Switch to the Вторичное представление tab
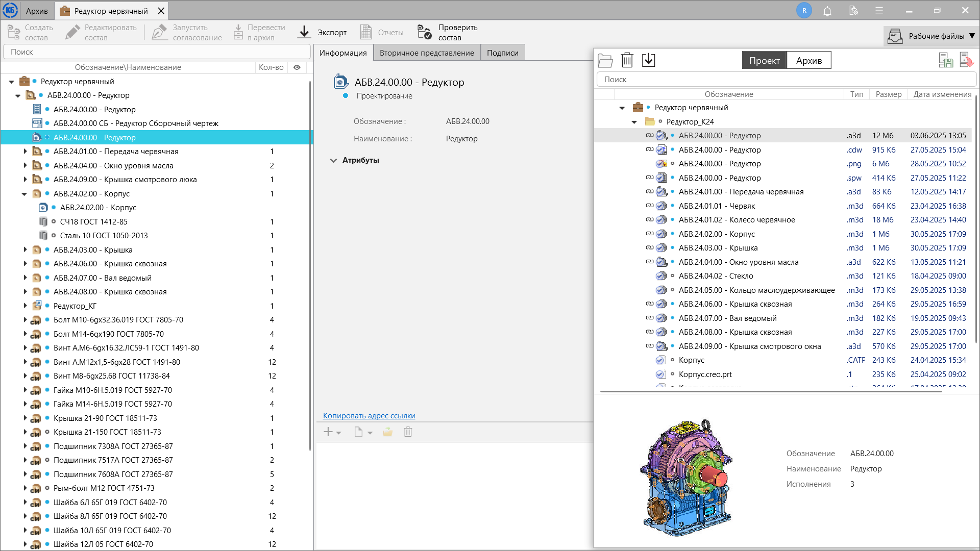 [x=426, y=53]
